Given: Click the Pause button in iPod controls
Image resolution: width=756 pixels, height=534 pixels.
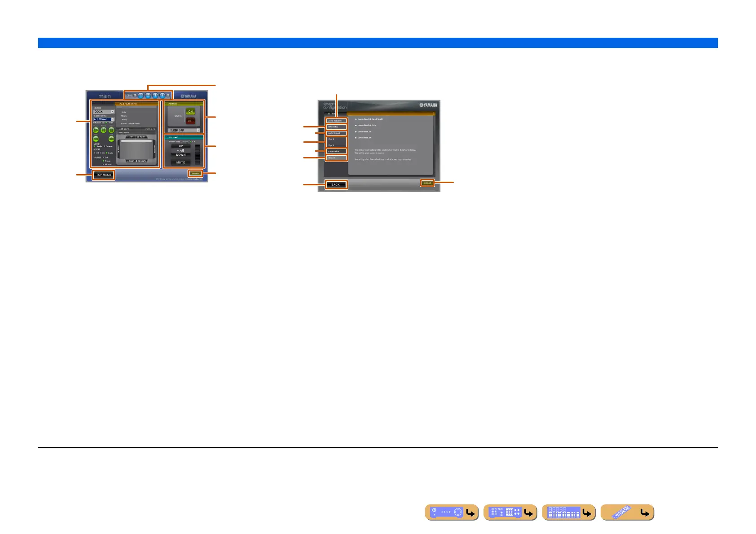Looking at the screenshot, I should [x=104, y=130].
